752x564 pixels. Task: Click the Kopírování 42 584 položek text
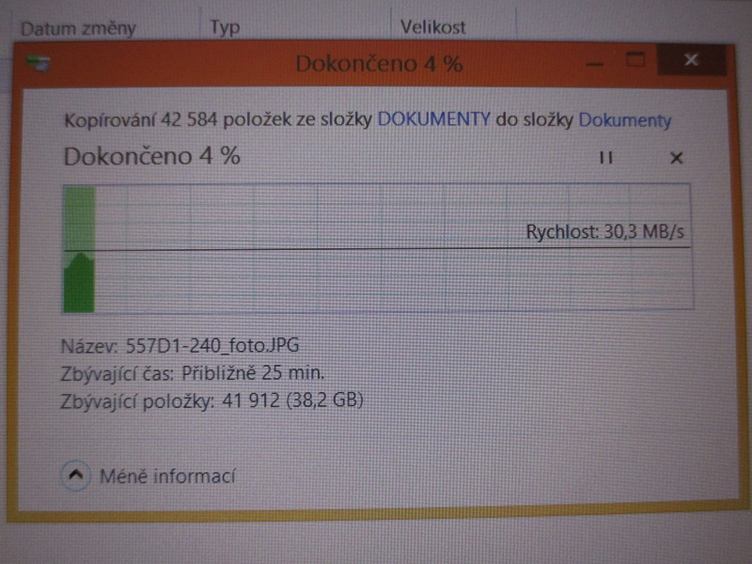tap(177, 120)
